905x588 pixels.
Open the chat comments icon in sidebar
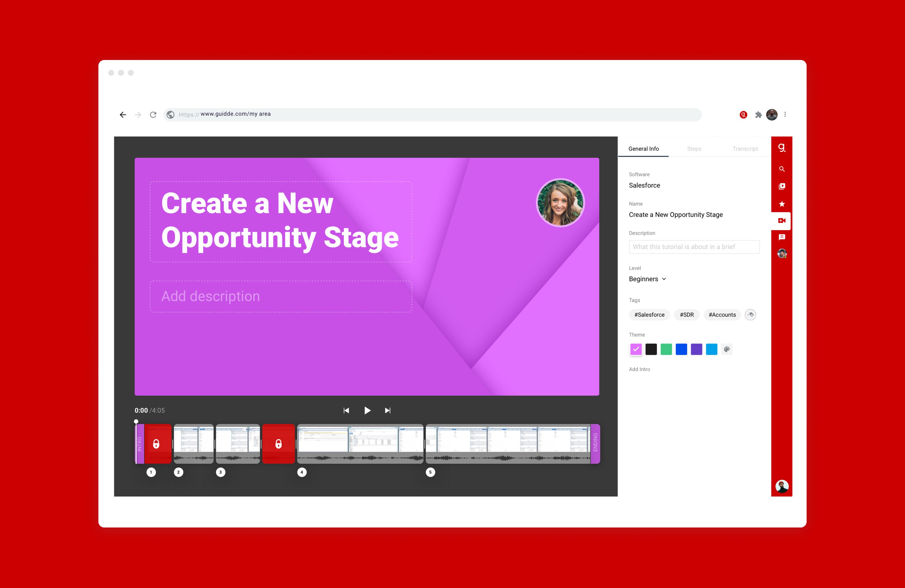(781, 237)
